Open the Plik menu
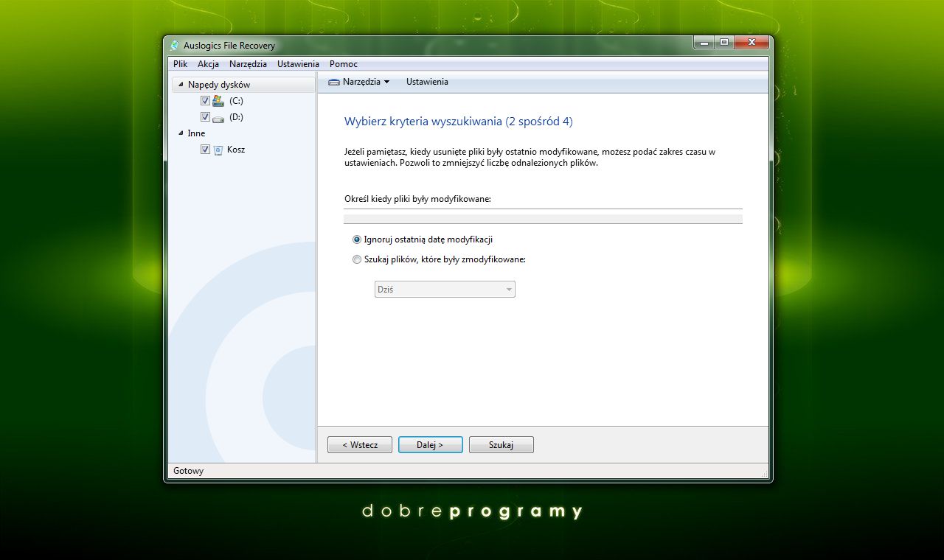 tap(181, 64)
